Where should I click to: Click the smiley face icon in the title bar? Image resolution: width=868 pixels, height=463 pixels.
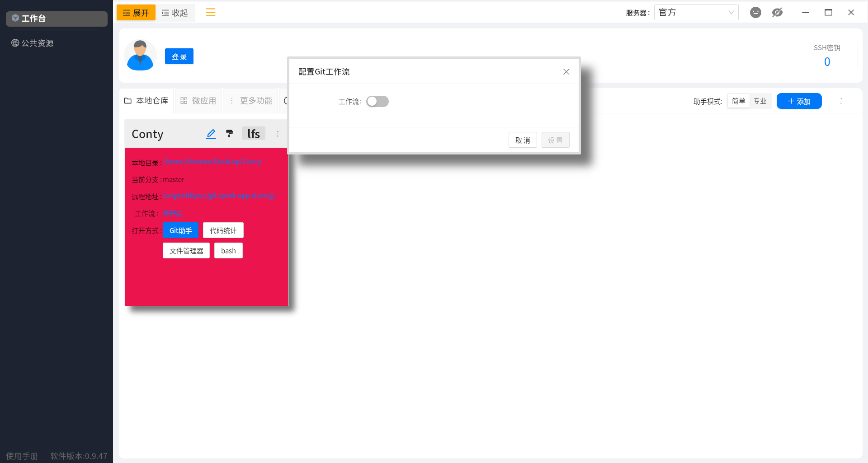(x=755, y=13)
